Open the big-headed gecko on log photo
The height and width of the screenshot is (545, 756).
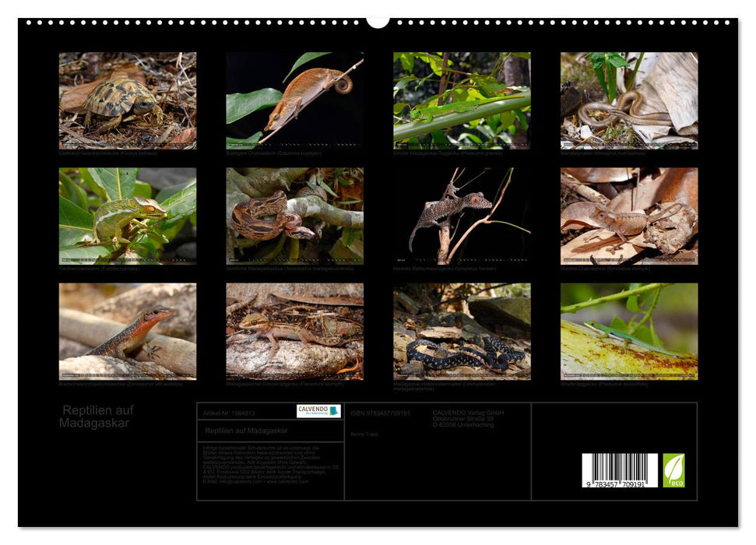[294, 331]
